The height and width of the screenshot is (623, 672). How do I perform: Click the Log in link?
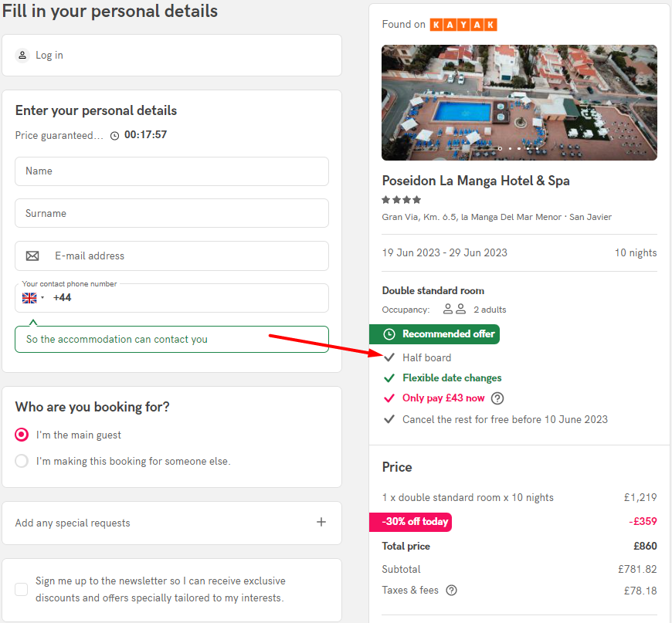pos(49,56)
